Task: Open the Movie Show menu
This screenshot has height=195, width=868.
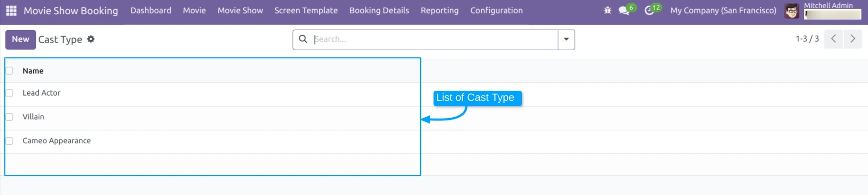Action: [x=240, y=11]
